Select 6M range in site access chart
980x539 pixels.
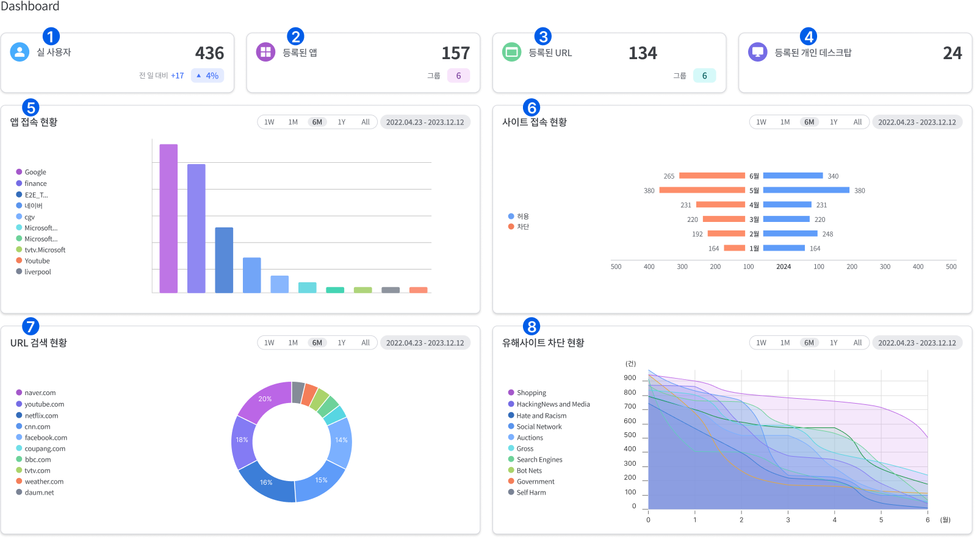(x=809, y=122)
